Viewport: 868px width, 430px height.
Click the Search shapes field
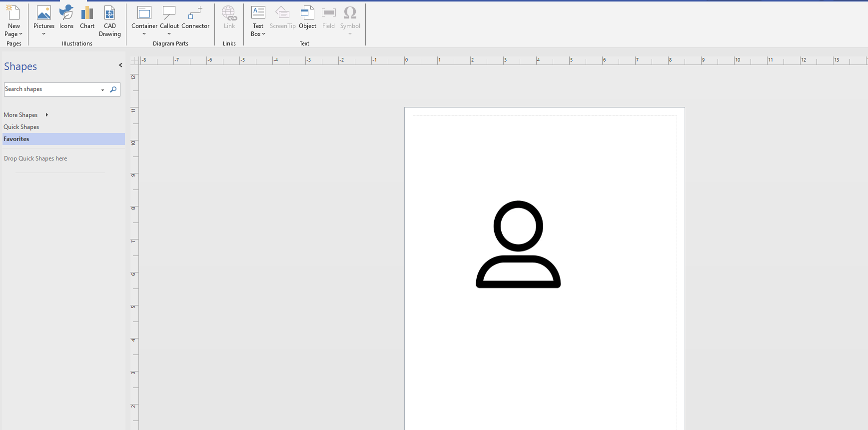click(52, 89)
